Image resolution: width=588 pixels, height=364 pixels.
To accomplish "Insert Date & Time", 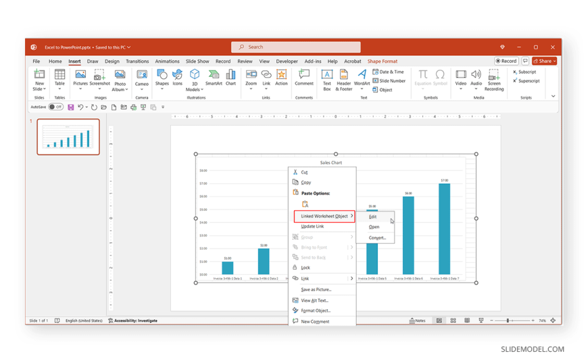I will [x=388, y=72].
